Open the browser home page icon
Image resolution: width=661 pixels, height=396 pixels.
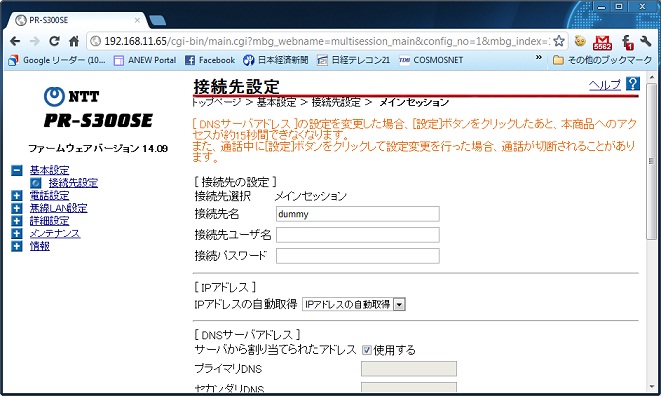(74, 41)
